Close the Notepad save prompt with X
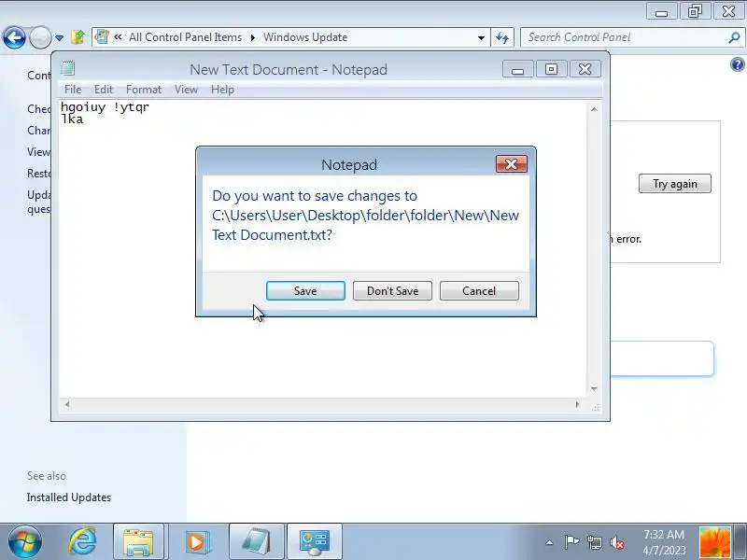The image size is (747, 560). click(511, 164)
